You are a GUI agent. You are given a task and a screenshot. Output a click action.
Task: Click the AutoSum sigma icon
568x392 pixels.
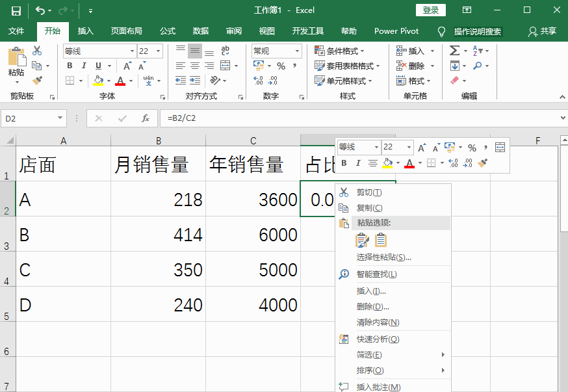(455, 51)
